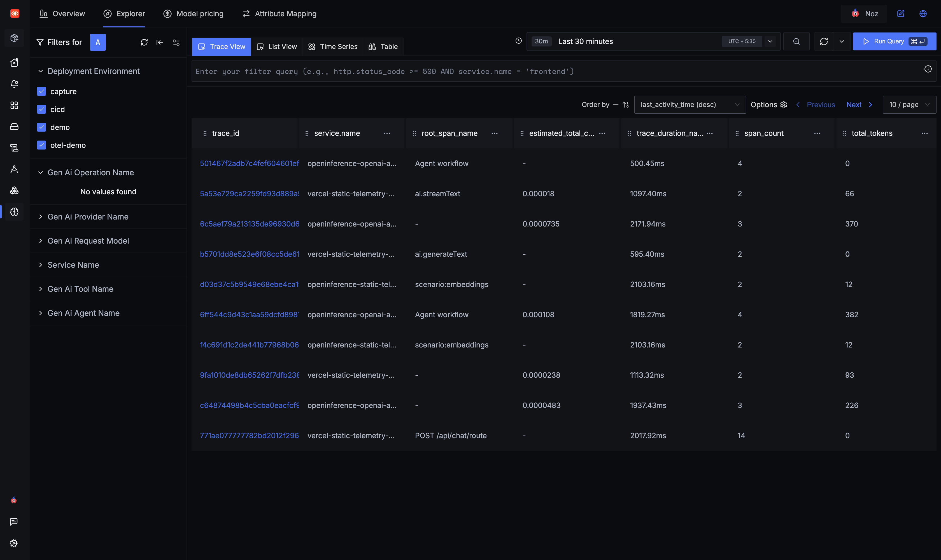Image resolution: width=941 pixels, height=560 pixels.
Task: Open the Model pricing tab
Action: click(193, 14)
